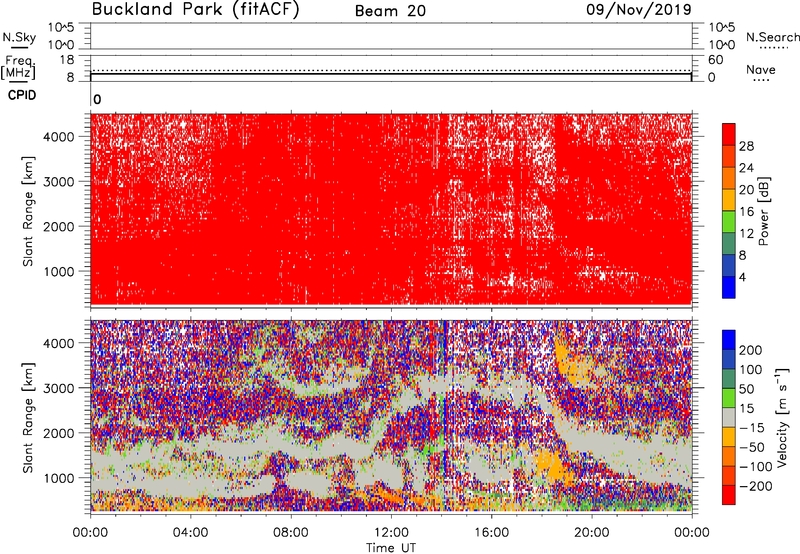Screen dimensions: 800x554
Task: Click the left '10^5' noise axis label
Action: (61, 27)
